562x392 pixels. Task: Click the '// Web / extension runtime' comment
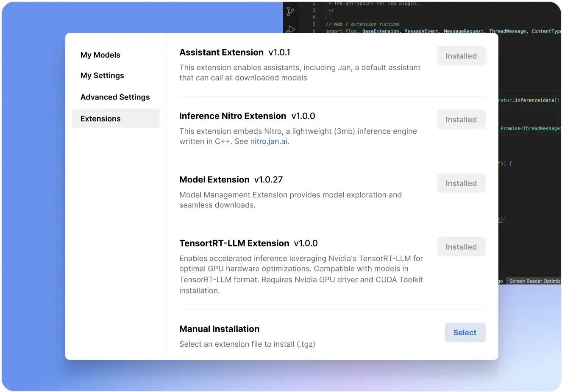(x=362, y=24)
